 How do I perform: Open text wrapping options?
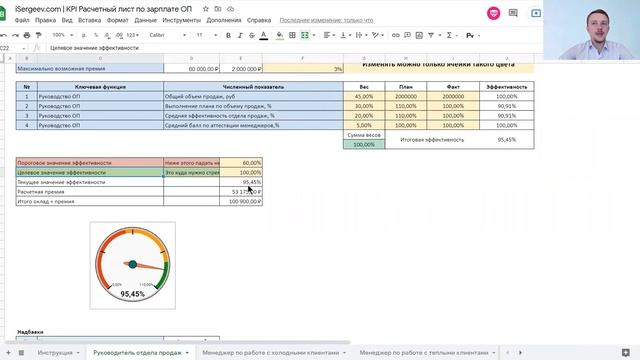pos(362,36)
